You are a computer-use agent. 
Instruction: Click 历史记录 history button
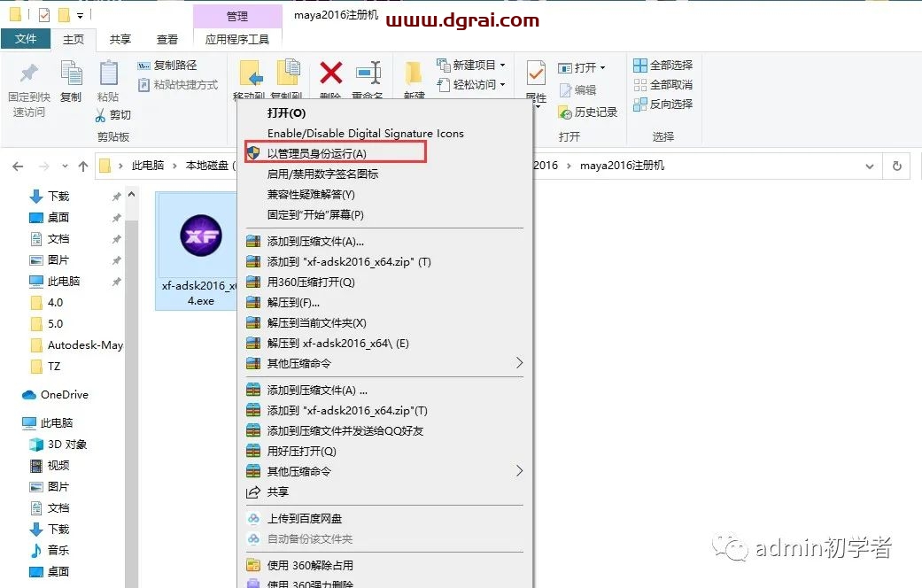[588, 112]
